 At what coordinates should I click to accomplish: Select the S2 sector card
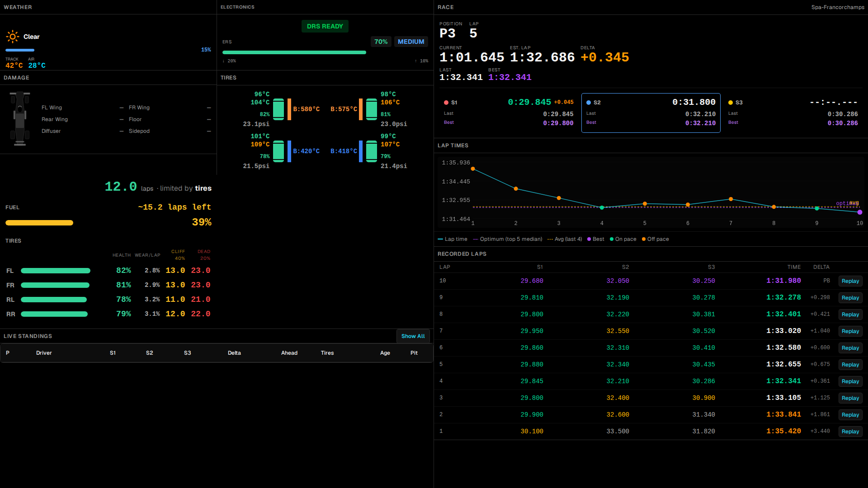(x=651, y=113)
